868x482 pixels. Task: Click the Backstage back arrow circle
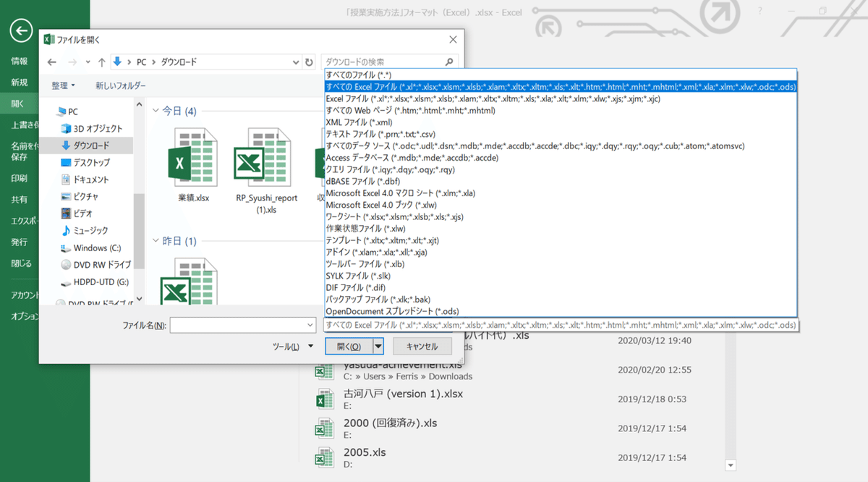[x=22, y=30]
